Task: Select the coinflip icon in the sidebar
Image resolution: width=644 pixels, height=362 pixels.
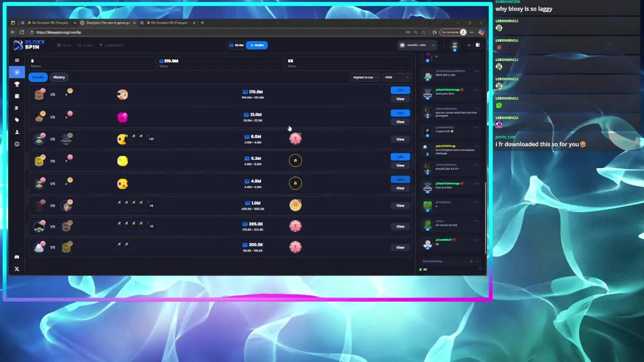Action: [17, 72]
